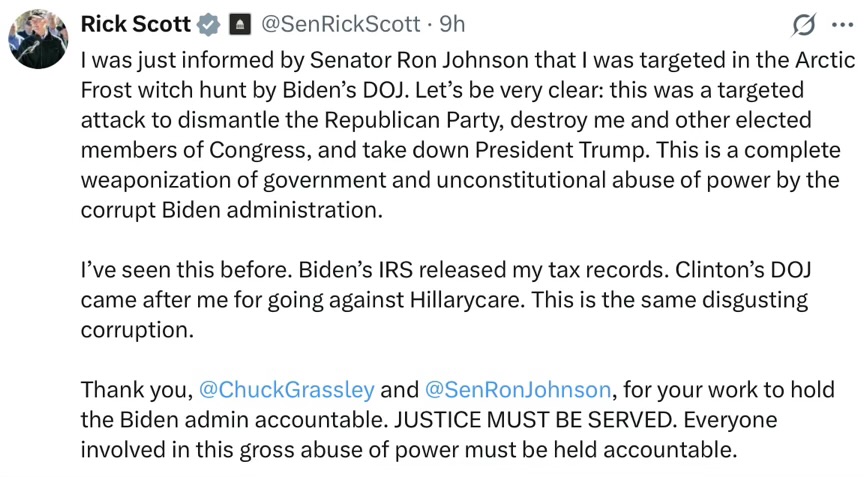Screen dimensions: 864x477
Task: Click the 9h post timestamp
Action: point(452,23)
